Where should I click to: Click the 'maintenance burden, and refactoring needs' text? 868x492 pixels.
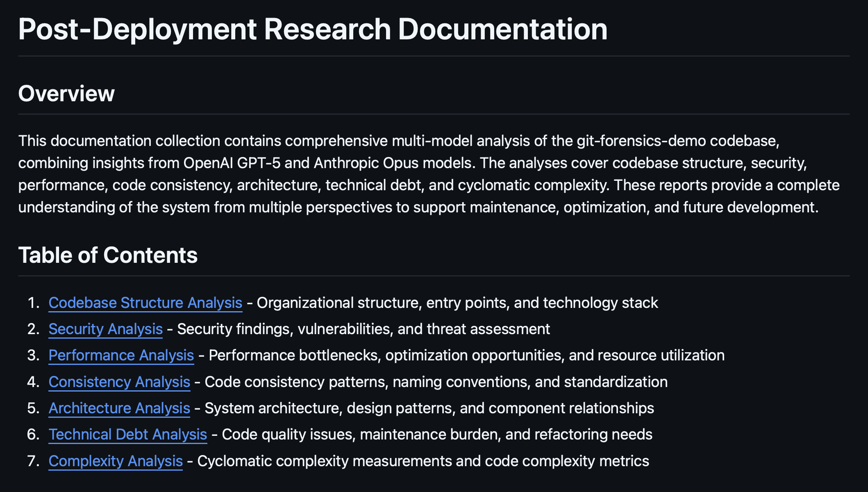coord(506,434)
